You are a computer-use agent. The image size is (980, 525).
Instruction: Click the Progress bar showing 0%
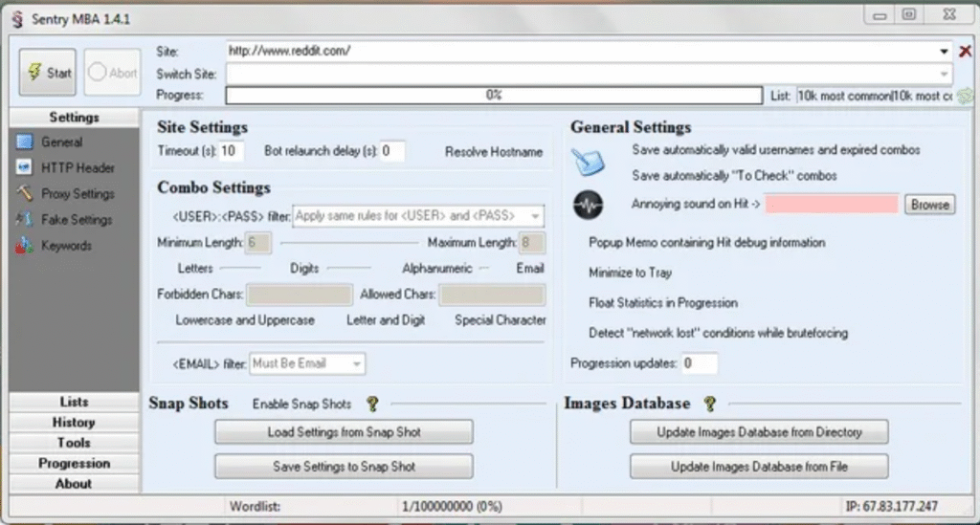click(x=494, y=95)
